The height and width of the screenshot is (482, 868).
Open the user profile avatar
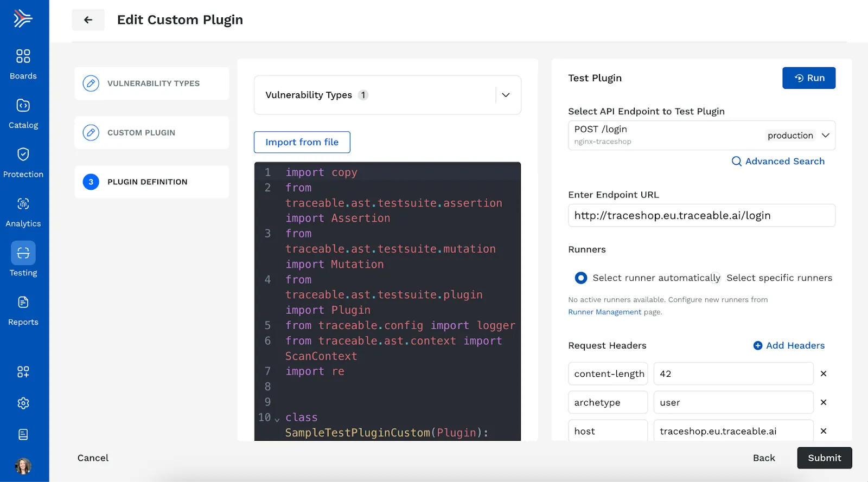tap(23, 466)
